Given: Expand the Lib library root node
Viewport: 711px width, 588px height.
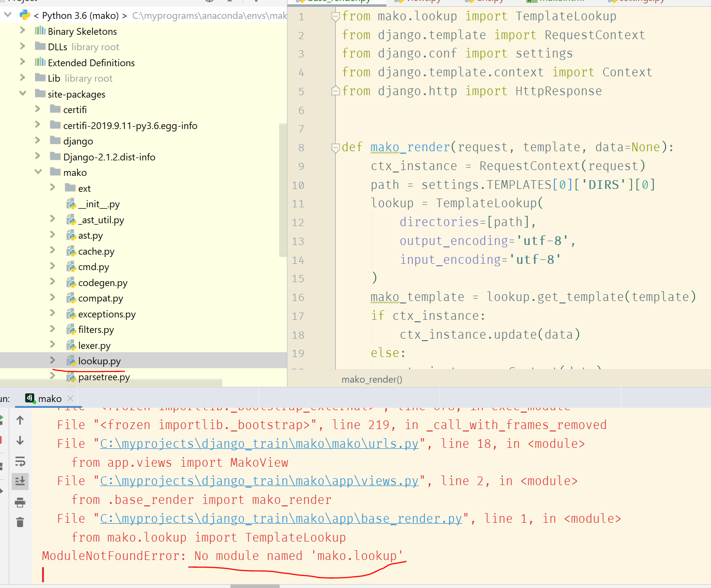Looking at the screenshot, I should click(x=22, y=78).
